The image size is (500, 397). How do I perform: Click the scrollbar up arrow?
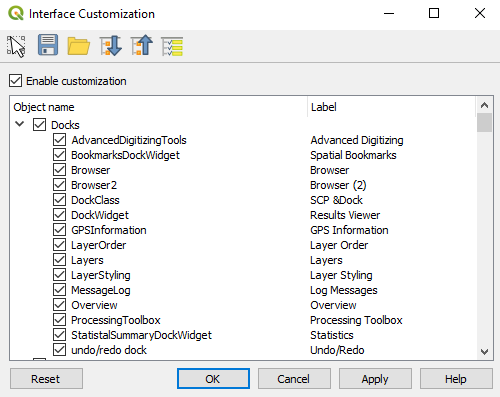pyautogui.click(x=484, y=106)
